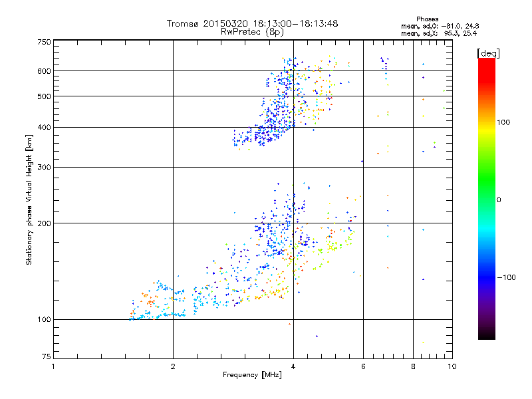Screen dimensions: 532x399
Task: Click the y-axis label "400"
Action: [44, 127]
